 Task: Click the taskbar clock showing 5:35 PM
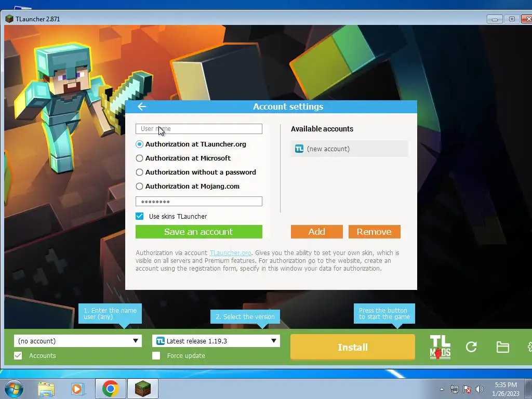[506, 389]
